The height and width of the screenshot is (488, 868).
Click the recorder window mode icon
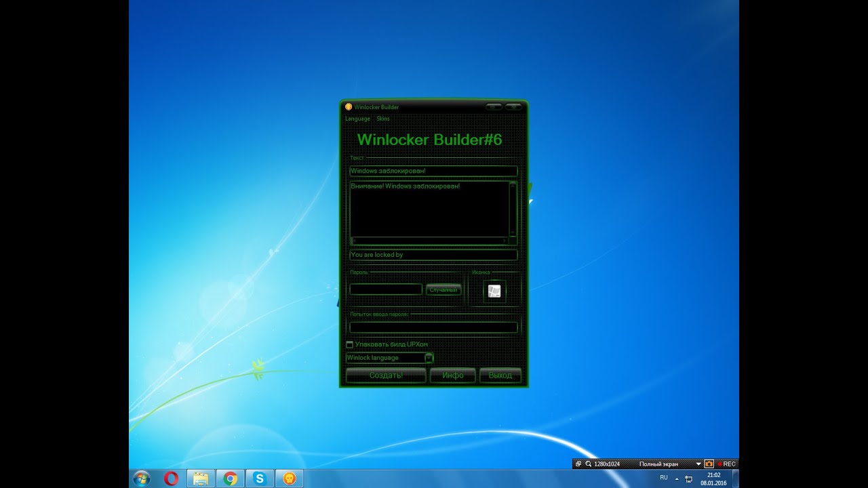pyautogui.click(x=578, y=464)
